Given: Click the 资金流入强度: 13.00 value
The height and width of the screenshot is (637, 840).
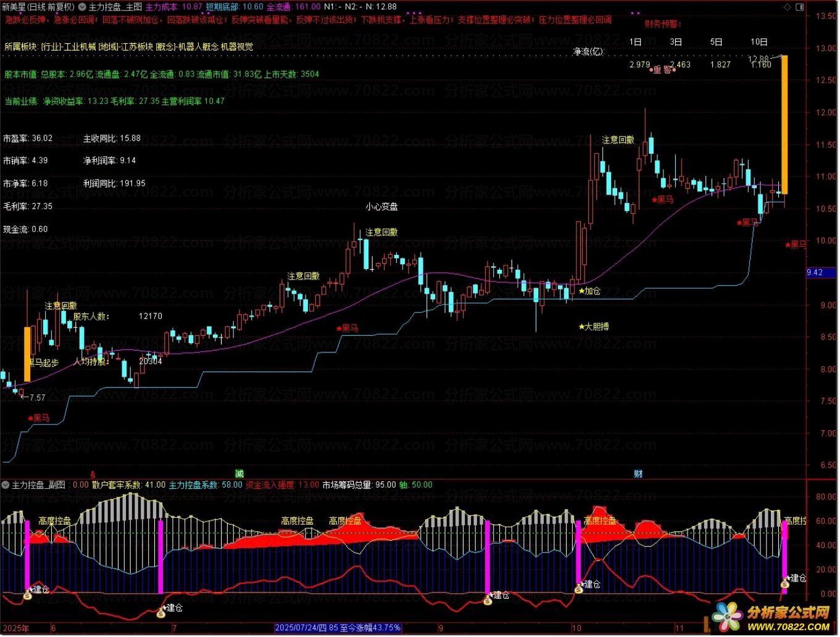Looking at the screenshot, I should pyautogui.click(x=283, y=485).
